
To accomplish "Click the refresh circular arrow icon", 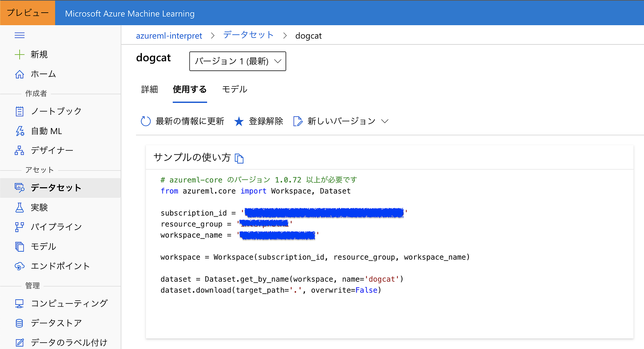I will (x=146, y=121).
